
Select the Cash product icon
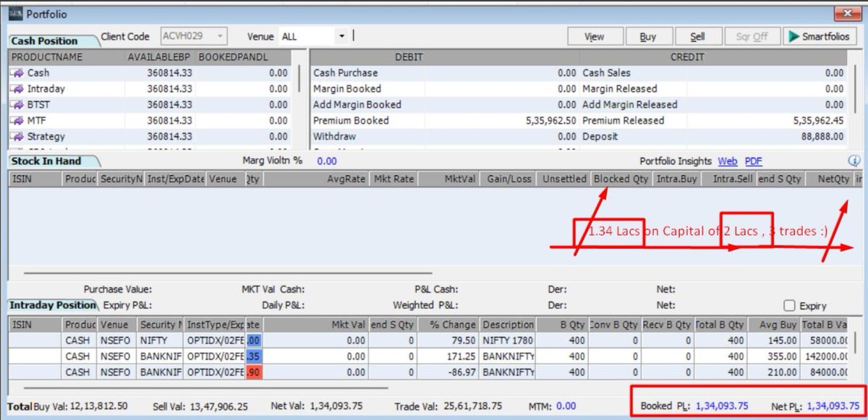pos(17,72)
